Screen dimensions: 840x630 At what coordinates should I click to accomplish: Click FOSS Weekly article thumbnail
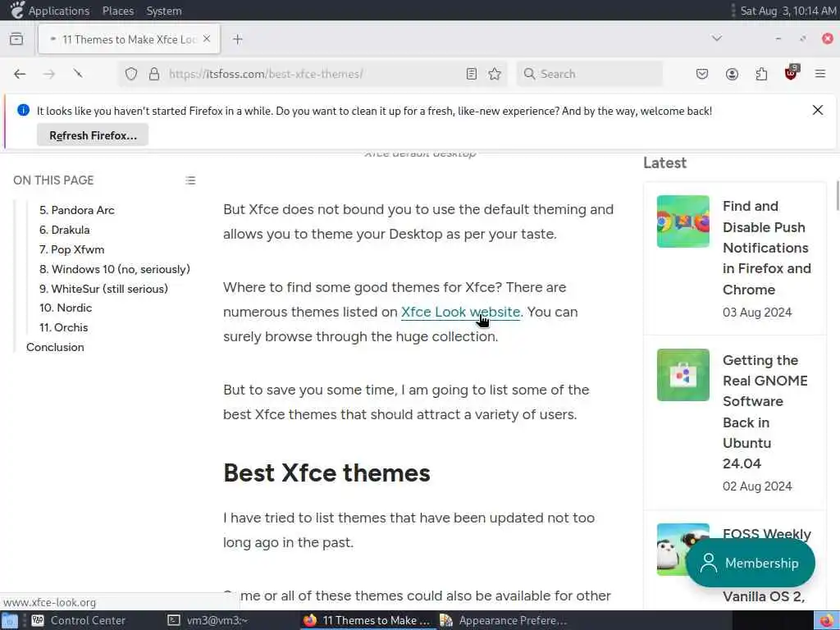pos(671,549)
